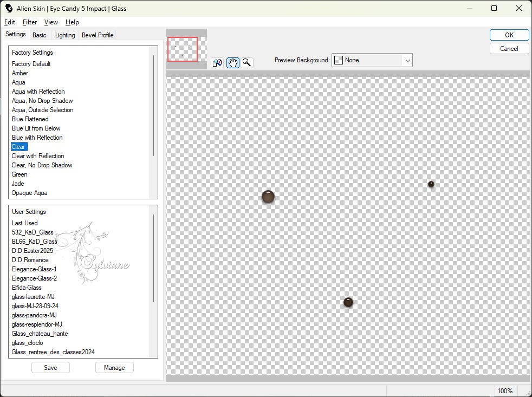Image resolution: width=532 pixels, height=397 pixels.
Task: Click the 100% zoom level indicator
Action: coord(505,391)
